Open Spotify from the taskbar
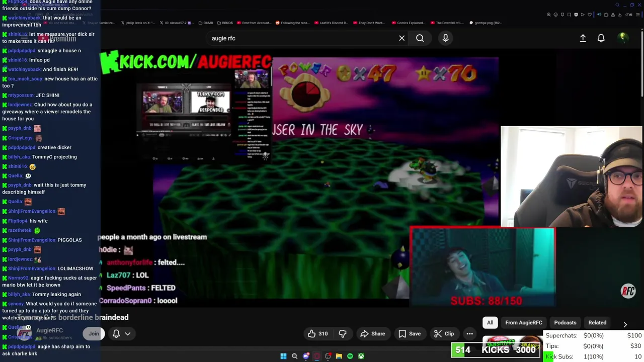This screenshot has height=362, width=644. (350, 356)
